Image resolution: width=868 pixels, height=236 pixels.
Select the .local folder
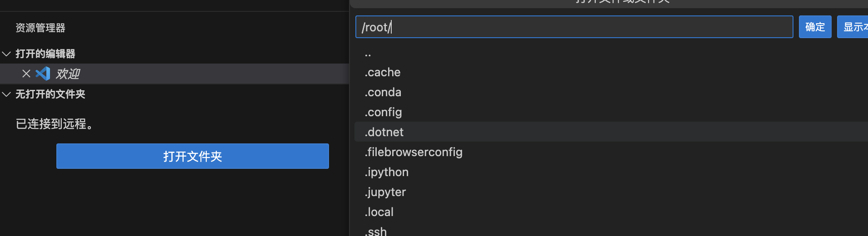tap(379, 212)
